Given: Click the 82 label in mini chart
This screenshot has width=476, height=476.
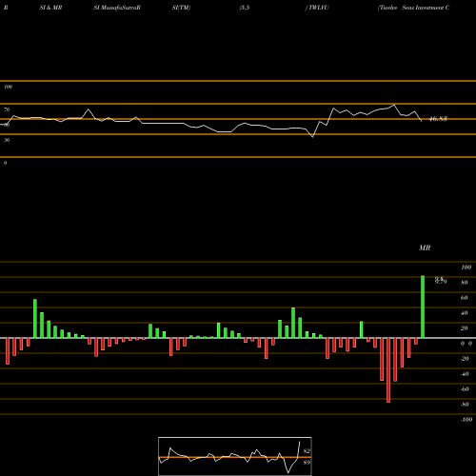Looking at the screenshot, I should pyautogui.click(x=307, y=451).
